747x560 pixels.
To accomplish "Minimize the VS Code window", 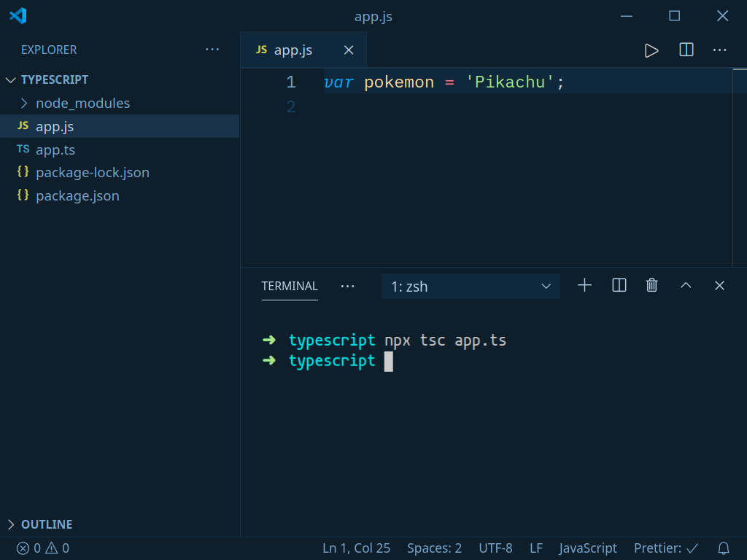I will pyautogui.click(x=627, y=16).
